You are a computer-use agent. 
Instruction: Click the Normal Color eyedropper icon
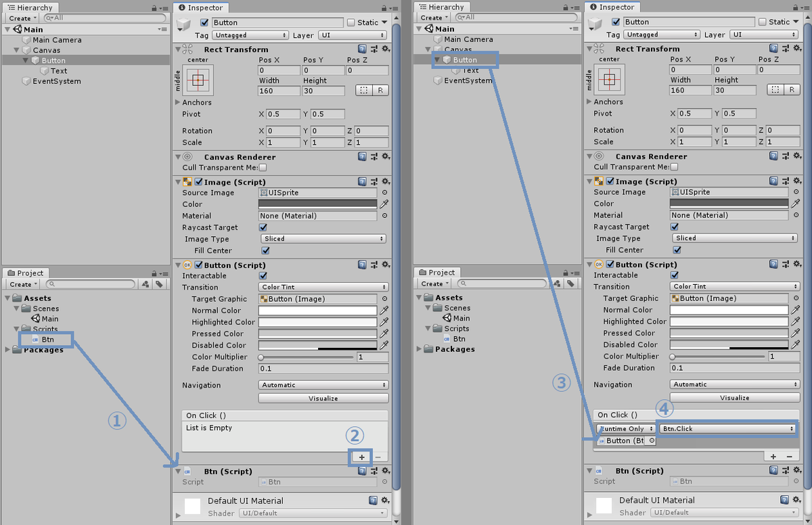pyautogui.click(x=384, y=310)
